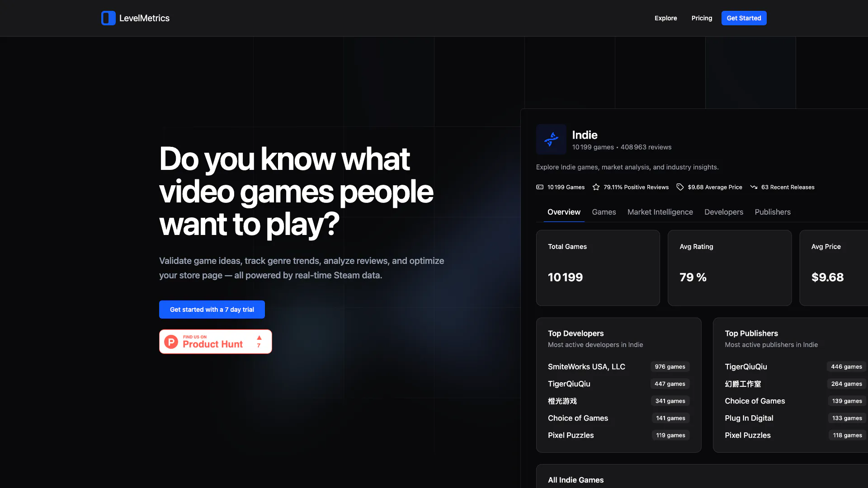Viewport: 868px width, 488px height.
Task: Click Plug In Digital publisher entry
Action: coord(749,418)
